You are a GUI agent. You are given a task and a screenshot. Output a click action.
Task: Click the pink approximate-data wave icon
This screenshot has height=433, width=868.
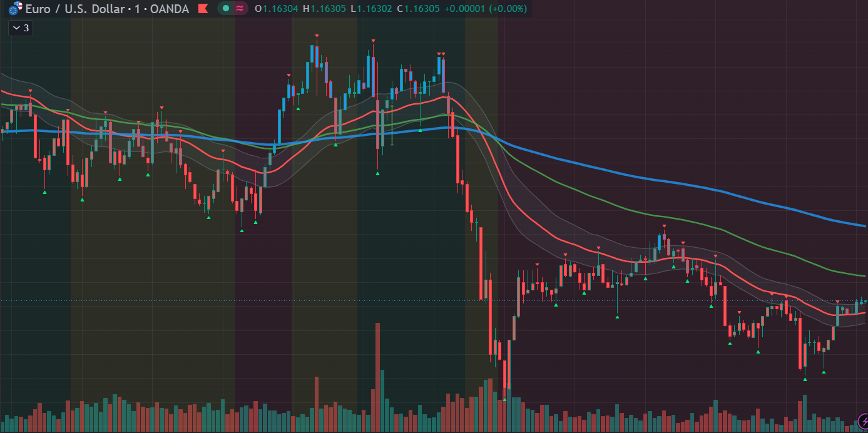click(239, 9)
